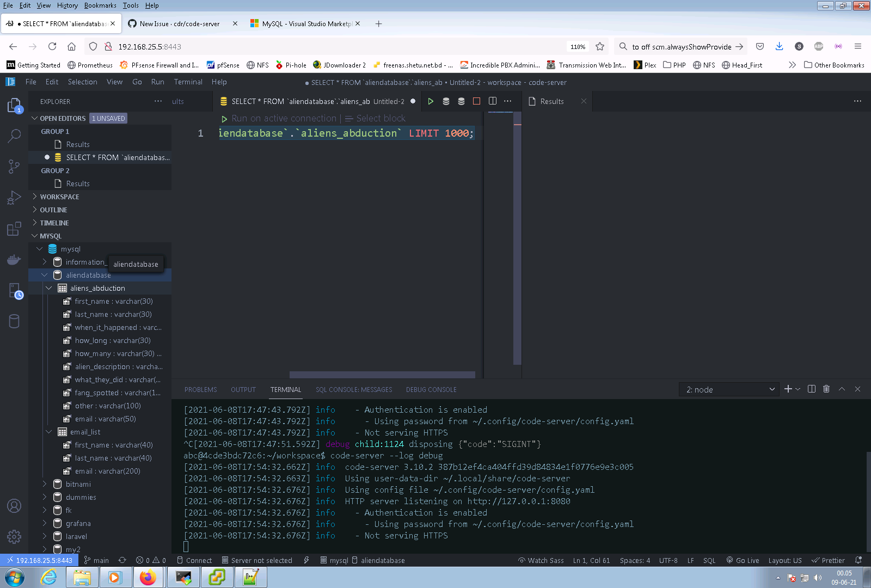Viewport: 871px width, 588px height.
Task: Open Source Control view in activity bar
Action: pyautogui.click(x=14, y=167)
